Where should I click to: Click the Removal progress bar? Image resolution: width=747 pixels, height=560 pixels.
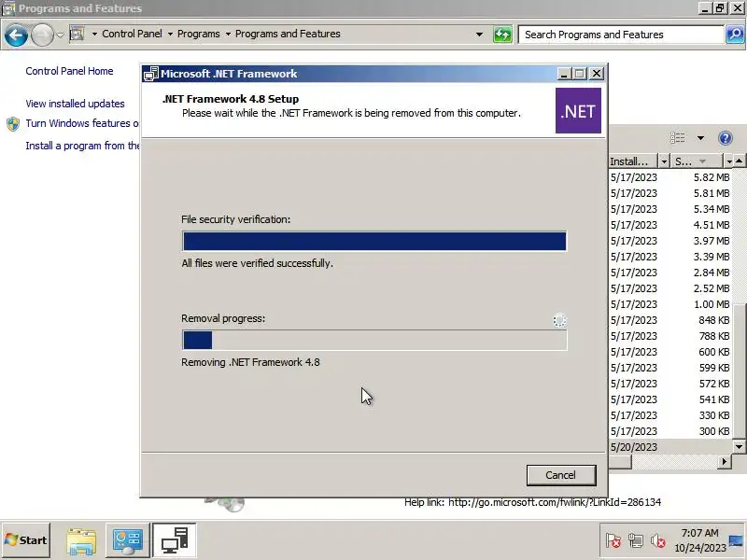(x=374, y=340)
